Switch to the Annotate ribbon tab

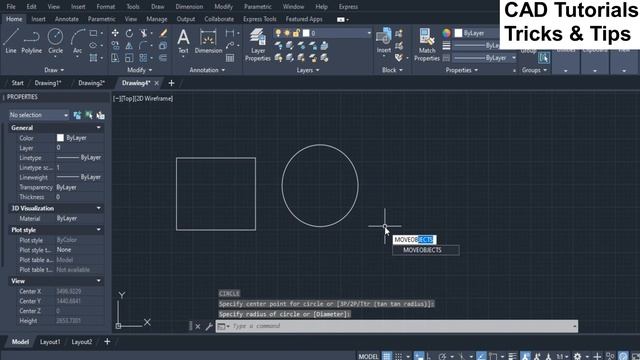tap(67, 19)
